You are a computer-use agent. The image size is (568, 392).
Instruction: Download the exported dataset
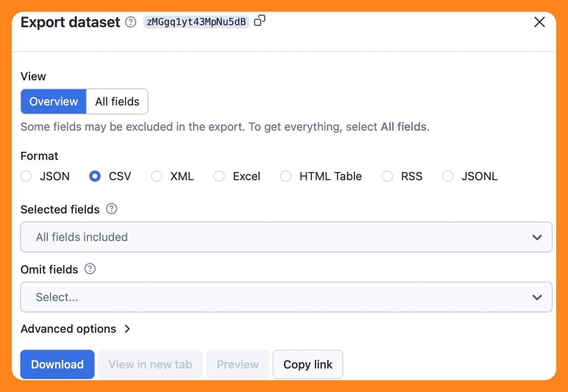[57, 364]
